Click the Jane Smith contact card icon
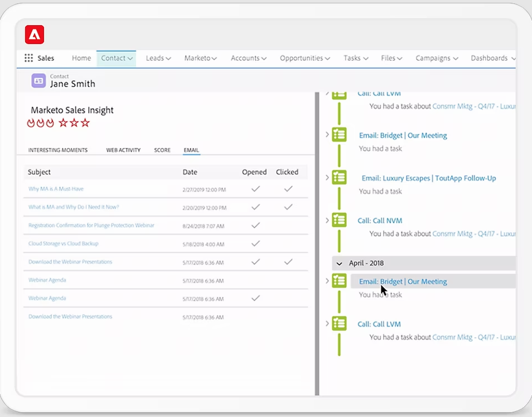 [x=38, y=81]
